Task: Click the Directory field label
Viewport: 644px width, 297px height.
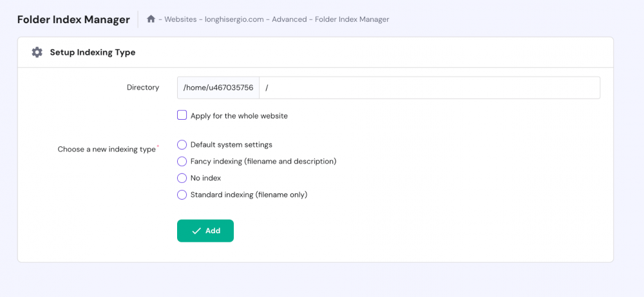Action: (143, 88)
